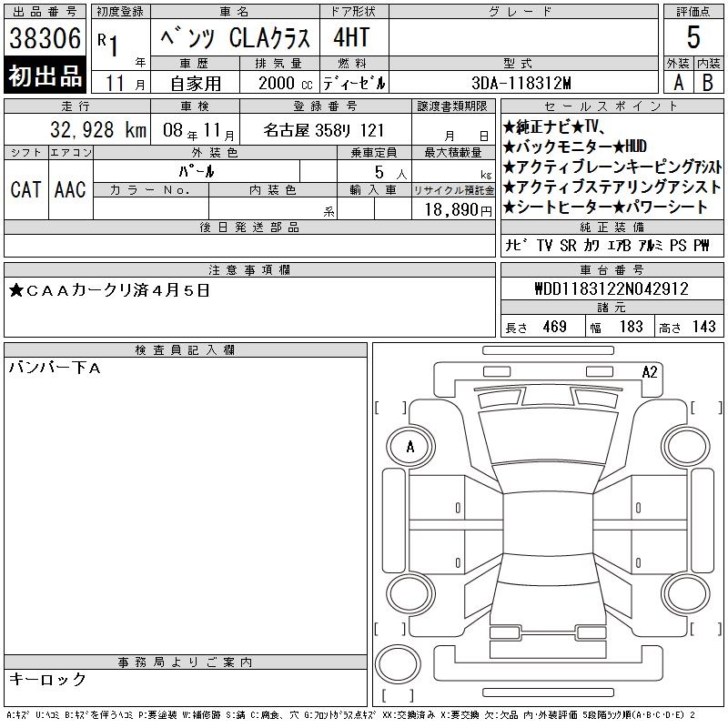Viewport: 728px width, 728px height.
Task: Click A2 damage mark on diagram
Action: pos(650,372)
